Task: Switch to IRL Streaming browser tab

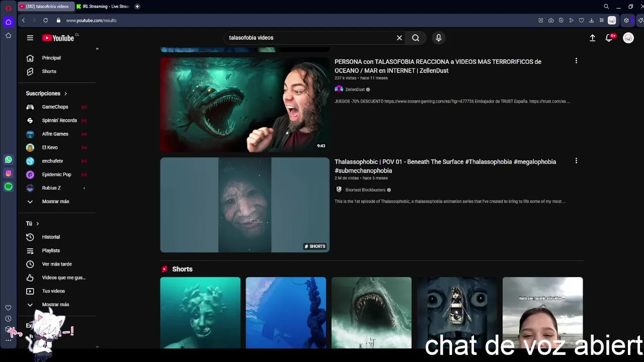Action: point(103,7)
